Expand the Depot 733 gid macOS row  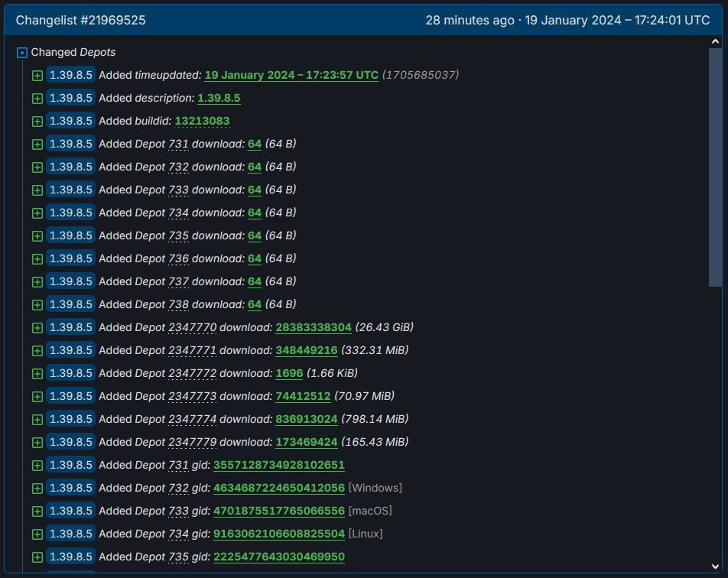click(37, 511)
